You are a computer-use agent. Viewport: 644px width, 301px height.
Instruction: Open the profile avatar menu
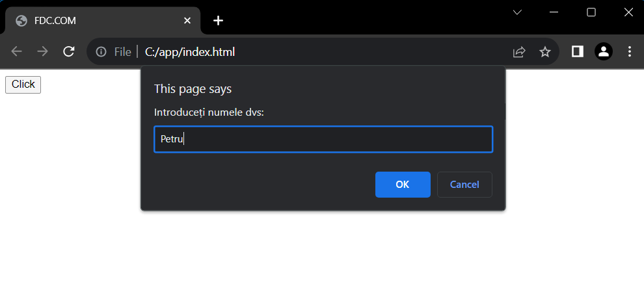[603, 52]
